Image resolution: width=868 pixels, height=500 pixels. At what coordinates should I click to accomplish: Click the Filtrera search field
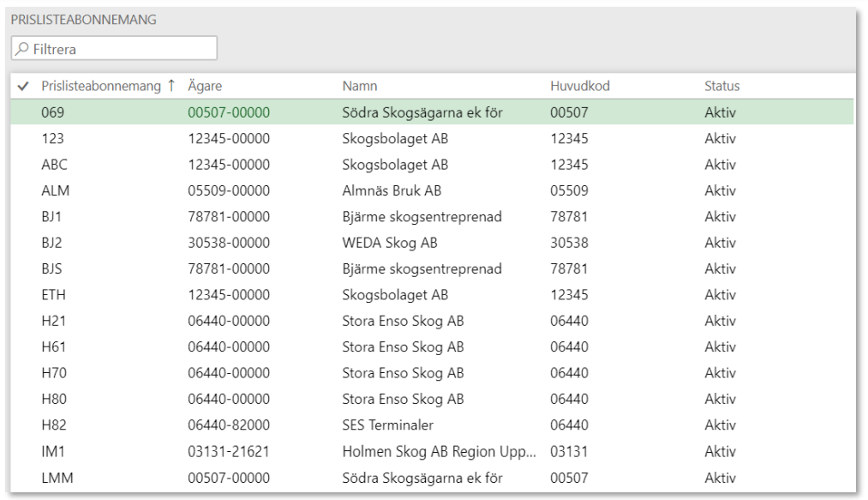coord(114,48)
